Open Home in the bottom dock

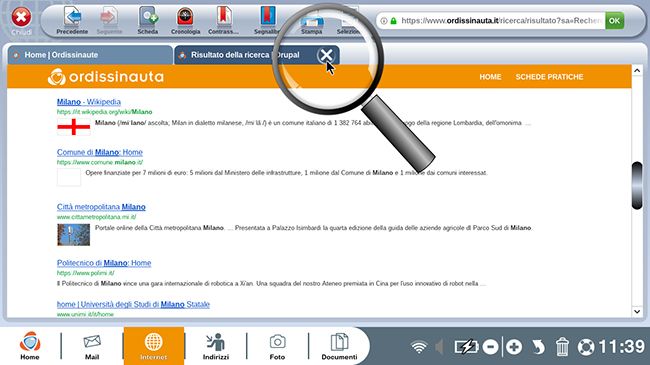pos(30,346)
